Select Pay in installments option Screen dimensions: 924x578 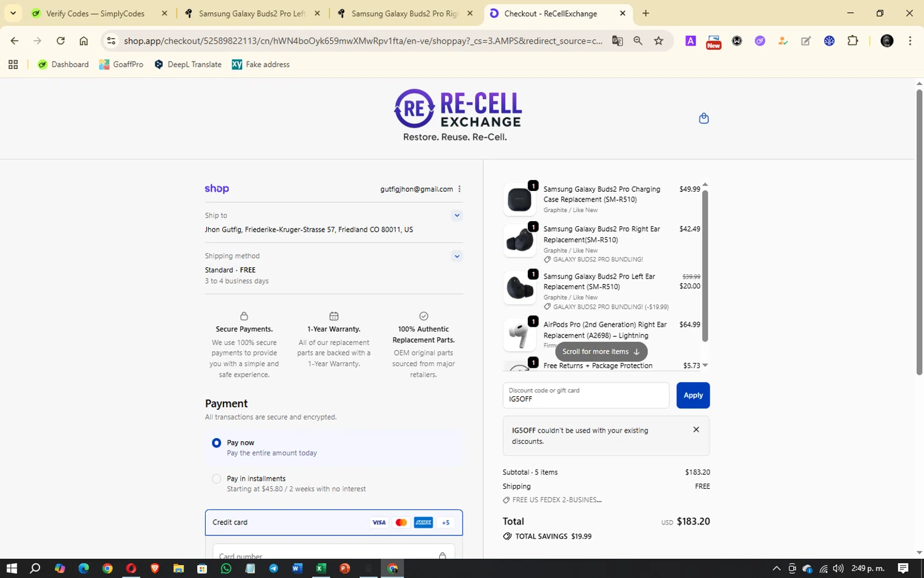[x=216, y=479]
